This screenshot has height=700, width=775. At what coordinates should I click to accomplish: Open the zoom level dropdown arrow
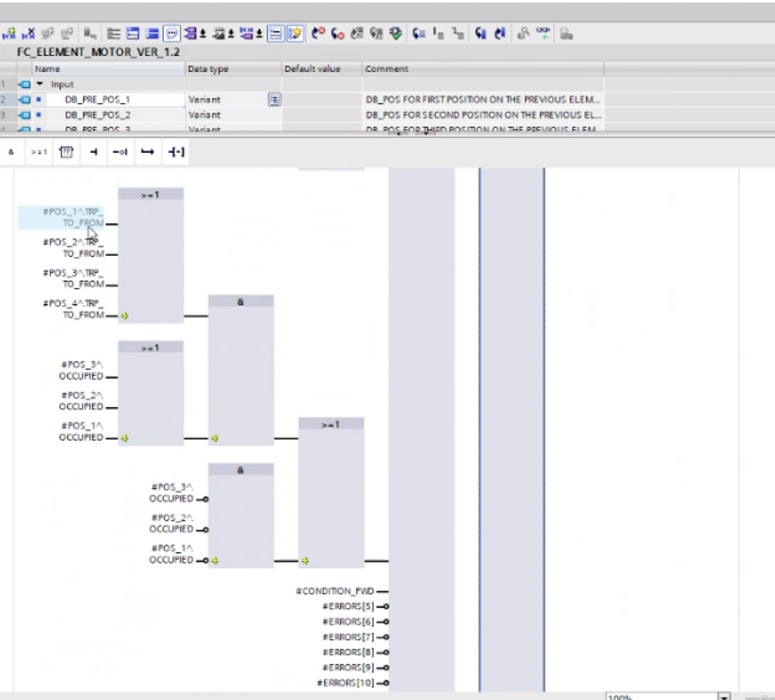point(724,697)
